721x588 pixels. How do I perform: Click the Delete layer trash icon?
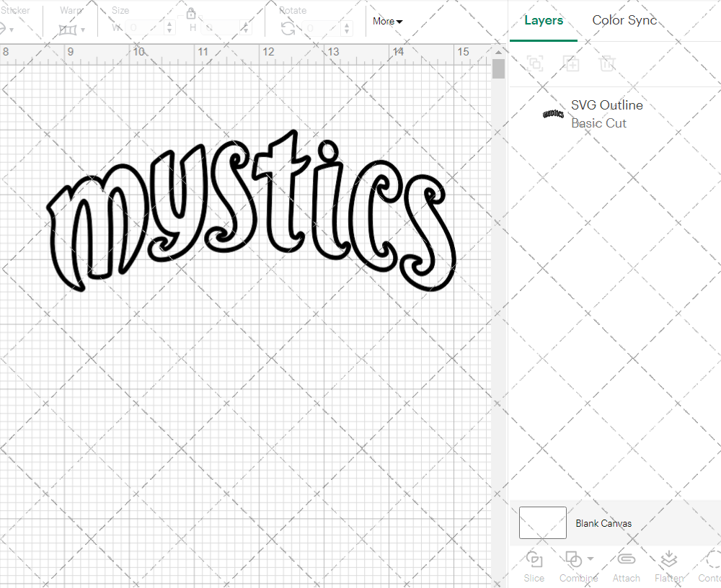point(608,63)
